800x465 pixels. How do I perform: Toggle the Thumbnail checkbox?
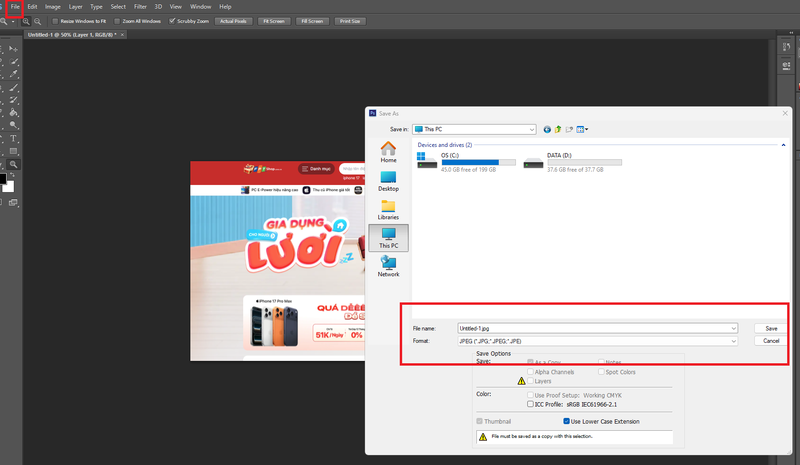pyautogui.click(x=479, y=421)
